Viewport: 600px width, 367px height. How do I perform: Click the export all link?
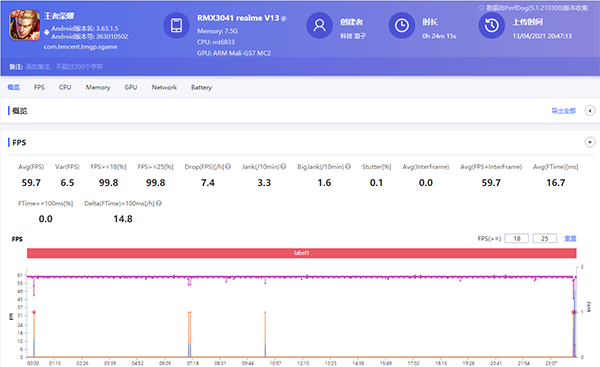click(563, 111)
